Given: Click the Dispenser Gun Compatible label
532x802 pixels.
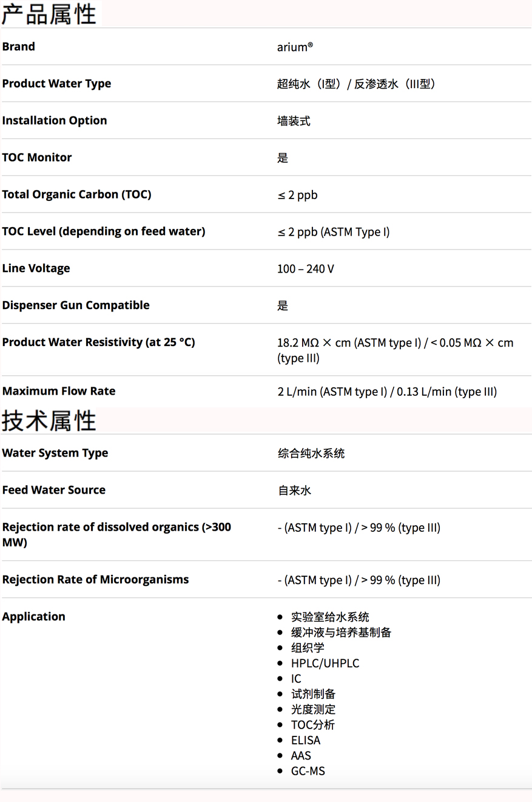Looking at the screenshot, I should coord(76,305).
